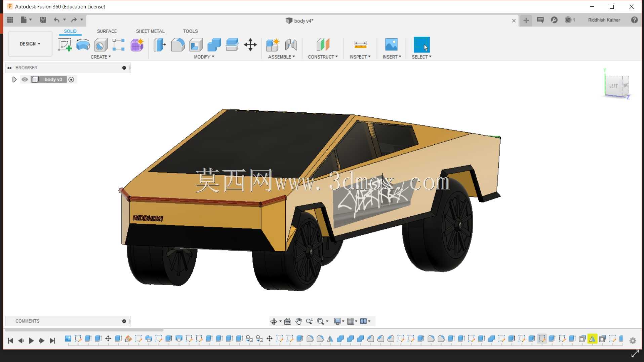
Task: Click the Save icon
Action: pos(43,20)
